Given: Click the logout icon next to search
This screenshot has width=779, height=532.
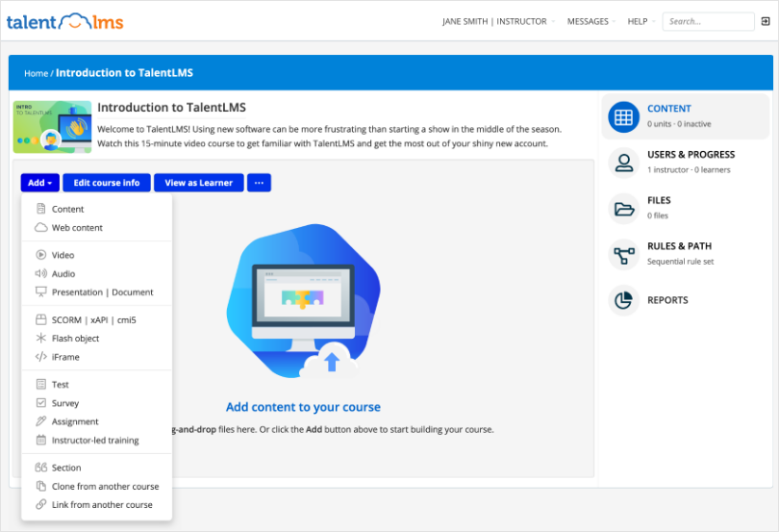Looking at the screenshot, I should (x=766, y=21).
